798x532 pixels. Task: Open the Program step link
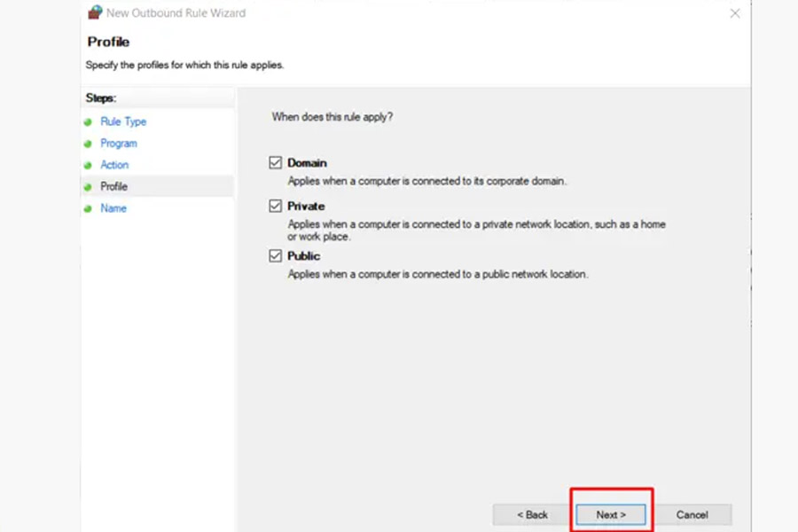coord(119,144)
